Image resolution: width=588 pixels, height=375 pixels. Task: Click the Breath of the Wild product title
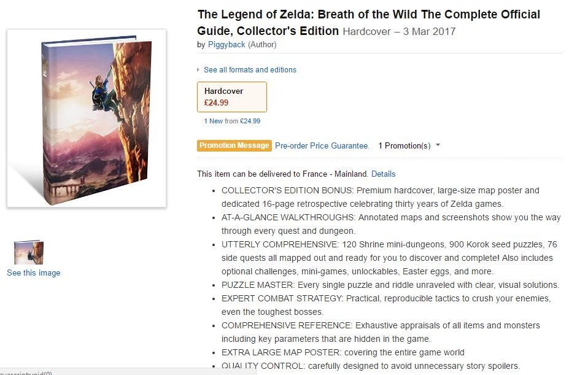pyautogui.click(x=369, y=23)
